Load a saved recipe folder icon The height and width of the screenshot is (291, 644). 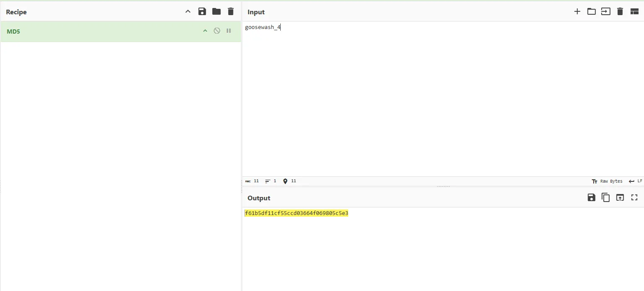coord(216,12)
